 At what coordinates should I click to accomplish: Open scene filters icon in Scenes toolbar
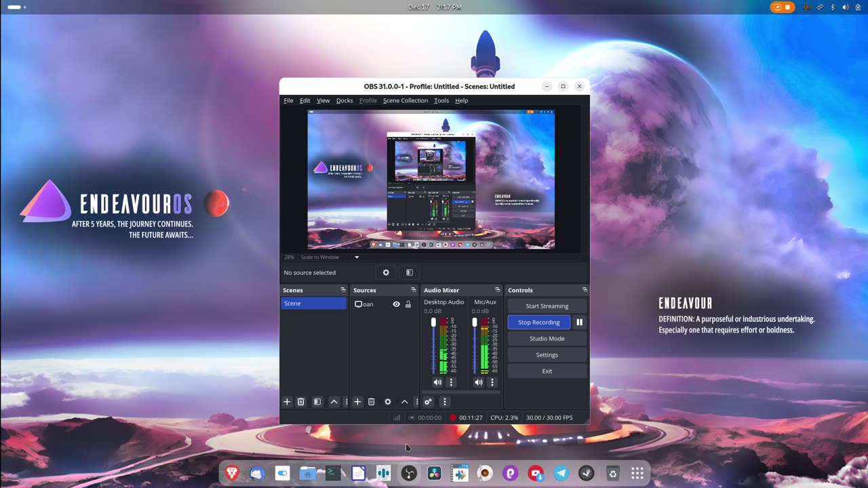(x=317, y=402)
